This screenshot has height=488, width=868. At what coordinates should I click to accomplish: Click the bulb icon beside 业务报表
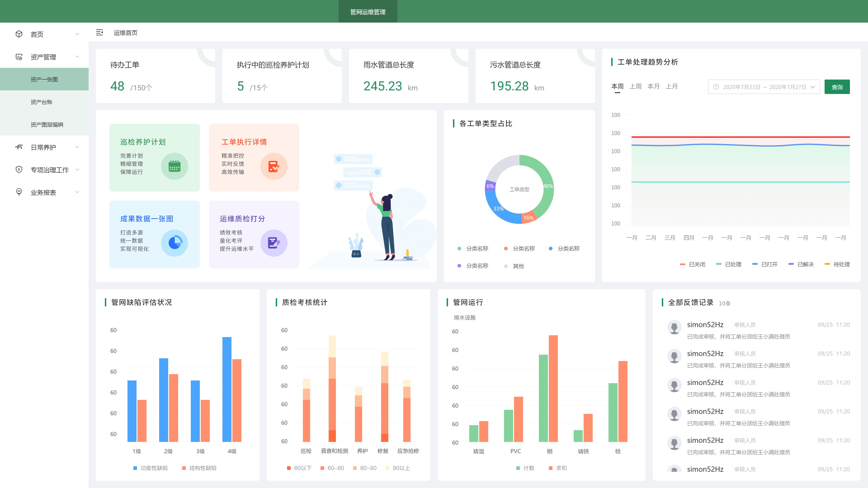tap(19, 192)
